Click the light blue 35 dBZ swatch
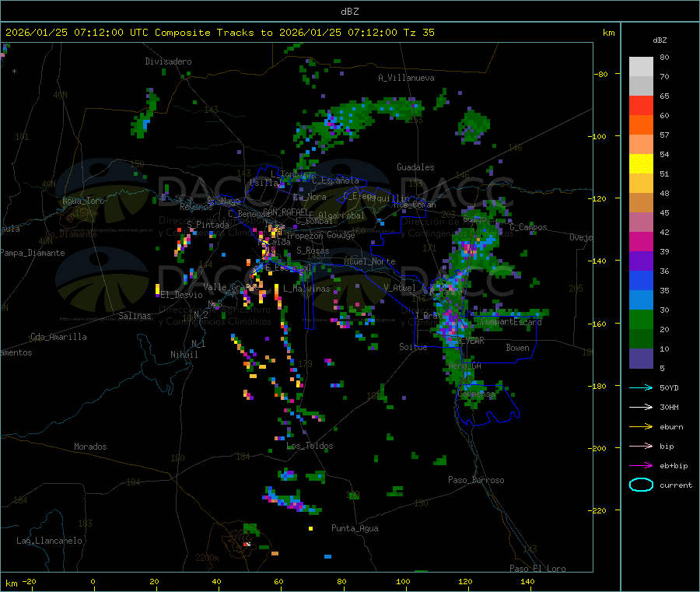 point(641,300)
